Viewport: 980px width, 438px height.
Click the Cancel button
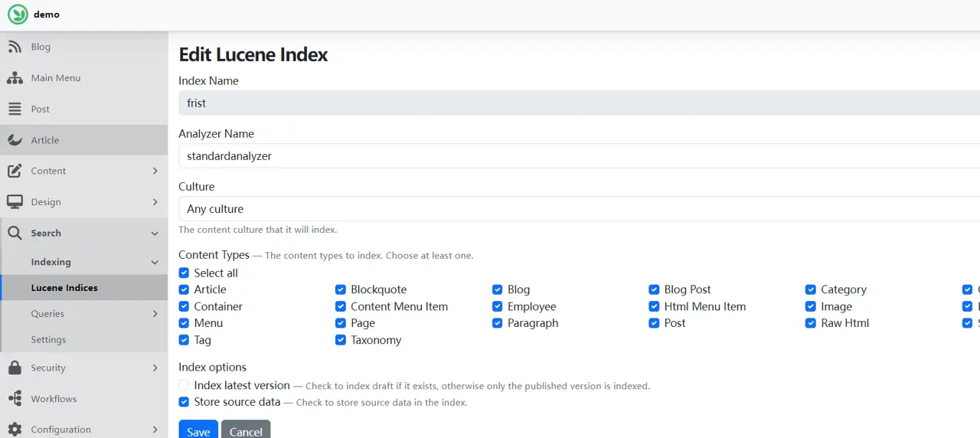246,430
